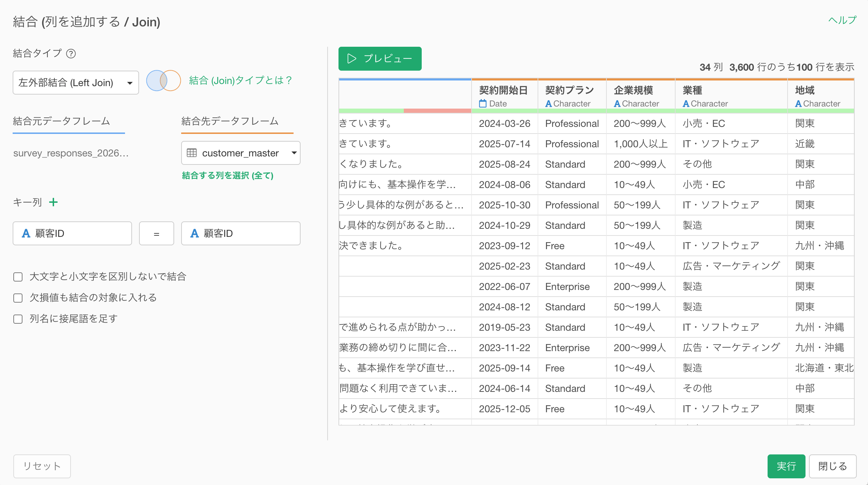Click the Free plan cell dated 2025-12-05
The height and width of the screenshot is (485, 868).
click(x=572, y=409)
